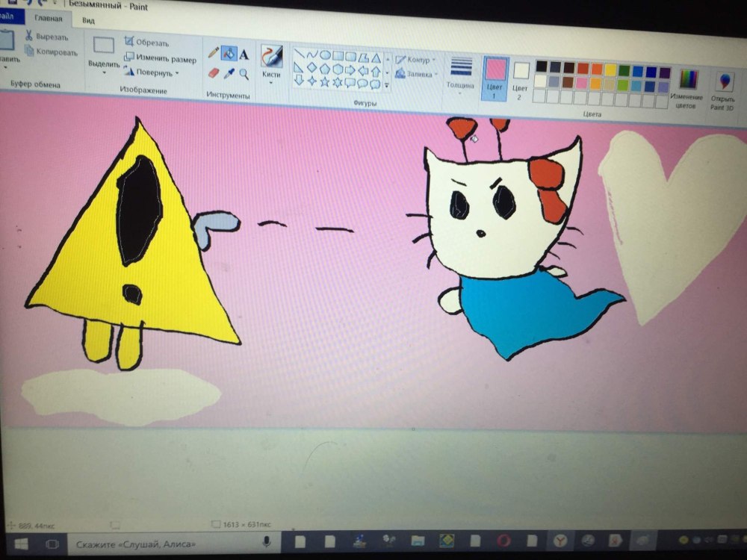This screenshot has height=560, width=747.
Task: Select the Magnifier tool
Action: tap(244, 74)
